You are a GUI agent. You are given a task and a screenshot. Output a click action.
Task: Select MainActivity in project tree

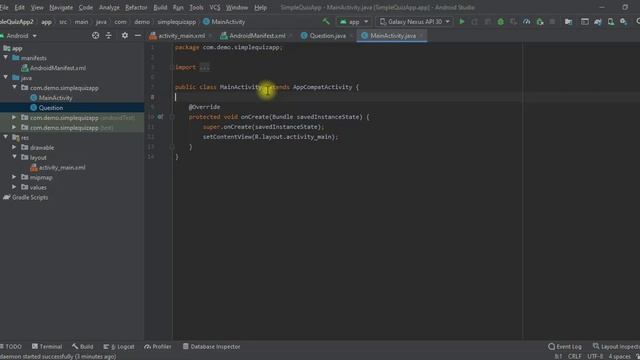point(55,98)
